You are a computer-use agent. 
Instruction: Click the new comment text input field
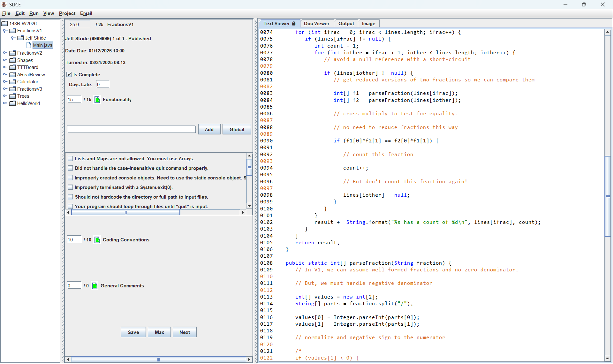pyautogui.click(x=131, y=129)
